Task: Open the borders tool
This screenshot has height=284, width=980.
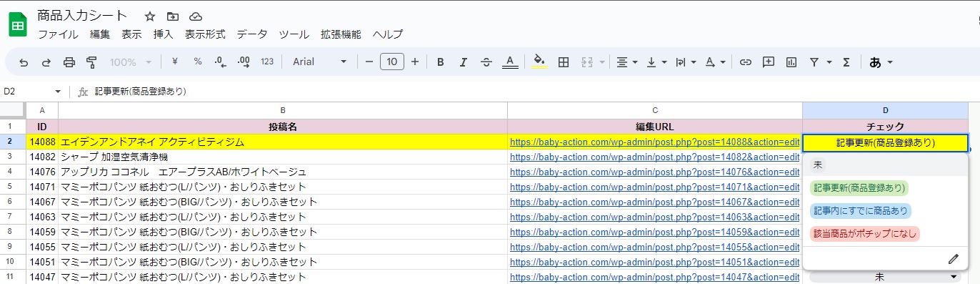Action: pos(564,62)
